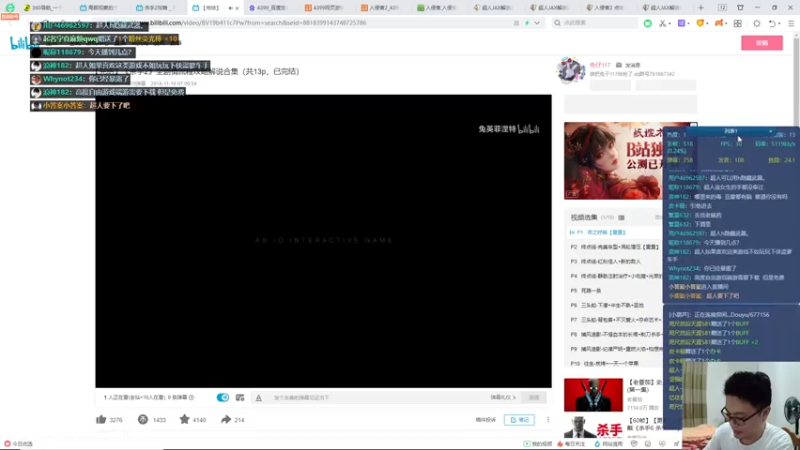Share the video using the arrow icon
The image size is (800, 450).
(x=226, y=419)
